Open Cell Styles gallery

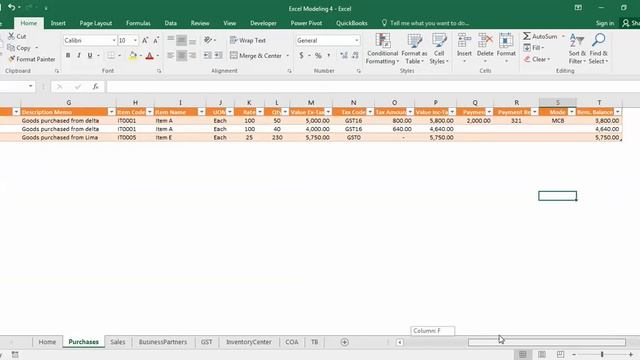[x=439, y=49]
